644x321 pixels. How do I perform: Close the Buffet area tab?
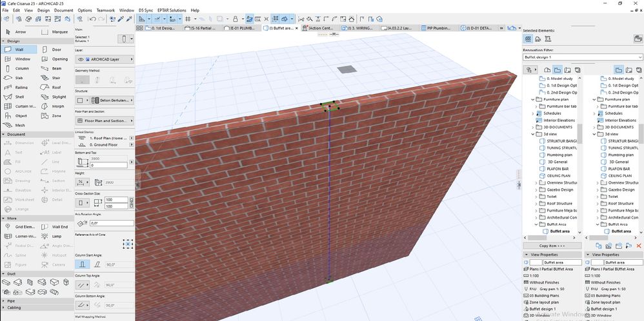[297, 28]
